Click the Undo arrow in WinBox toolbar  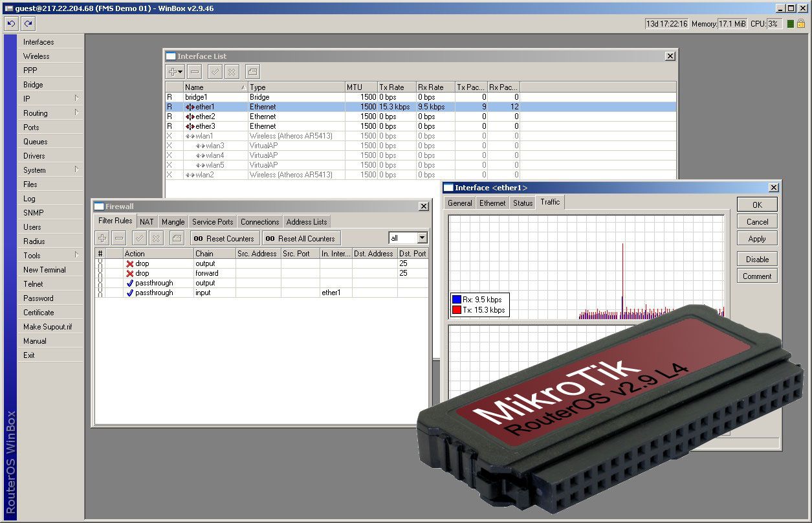point(11,23)
